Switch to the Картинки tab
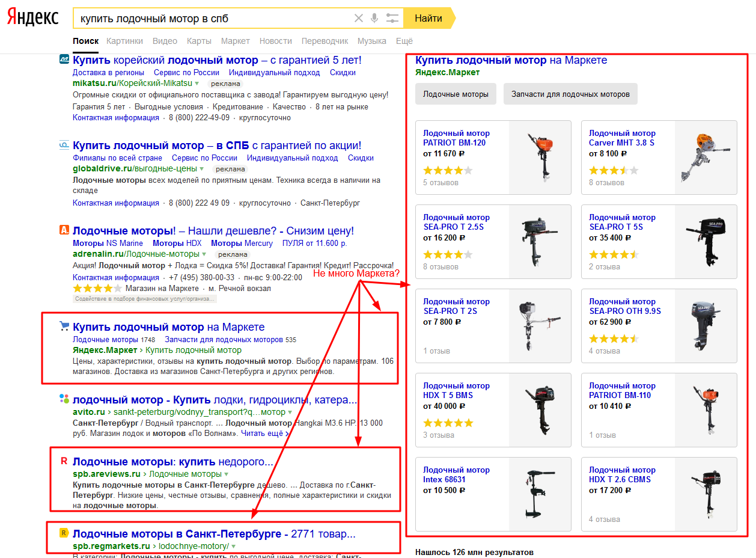Viewport: 756px width, 558px height. [x=124, y=41]
